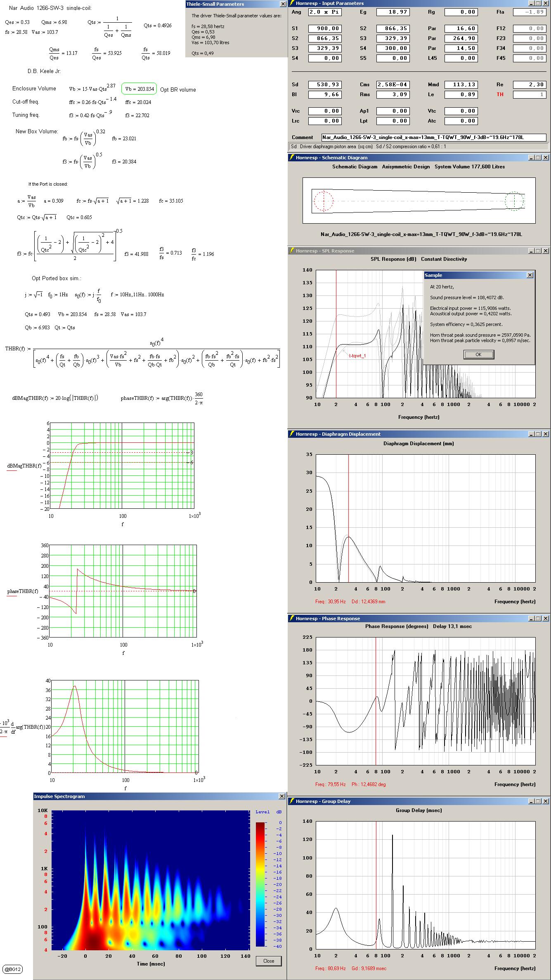Click 'System Volume 177,600 Litres' in Schematic Diagram
This screenshot has height=980, width=551.
pos(470,167)
